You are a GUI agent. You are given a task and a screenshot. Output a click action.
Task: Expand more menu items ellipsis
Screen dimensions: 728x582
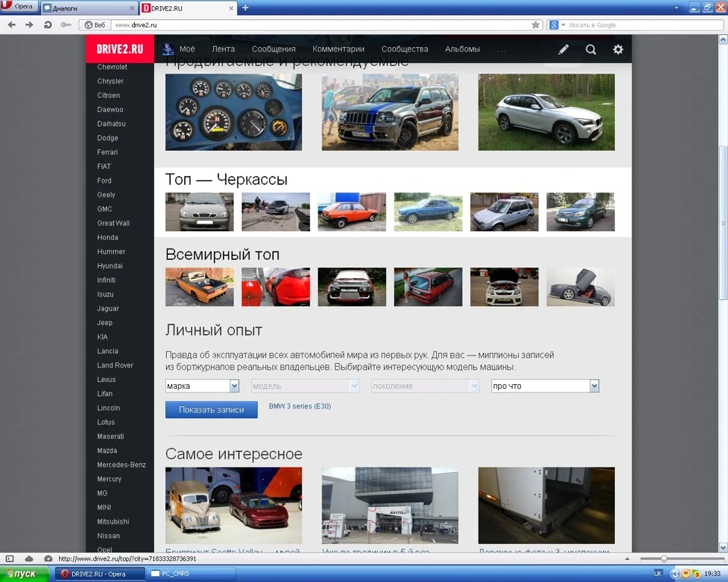(x=502, y=50)
